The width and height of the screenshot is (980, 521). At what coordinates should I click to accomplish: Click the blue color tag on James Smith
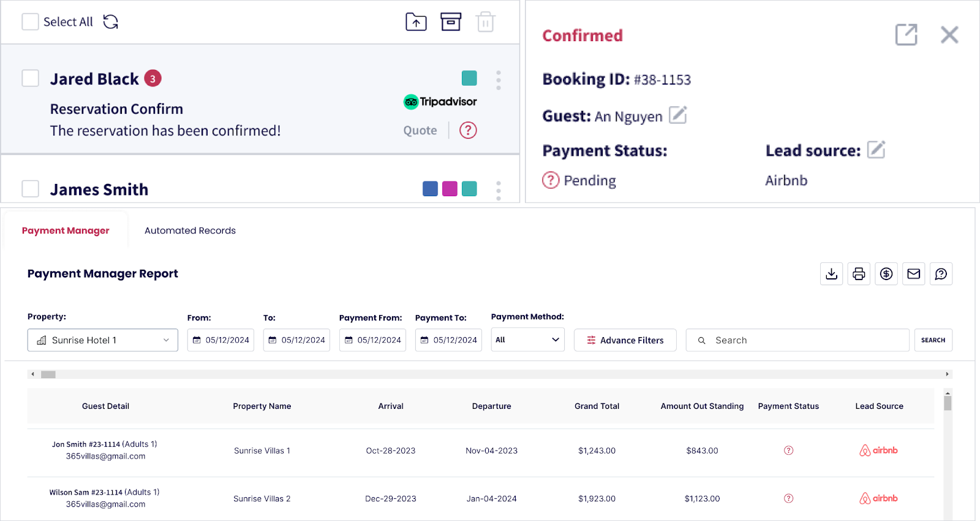pyautogui.click(x=430, y=189)
